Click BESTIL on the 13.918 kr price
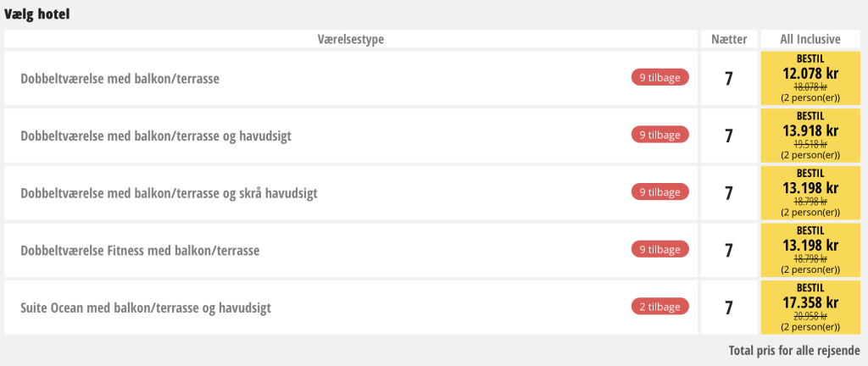Viewport: 868px width, 366px height. 810,116
